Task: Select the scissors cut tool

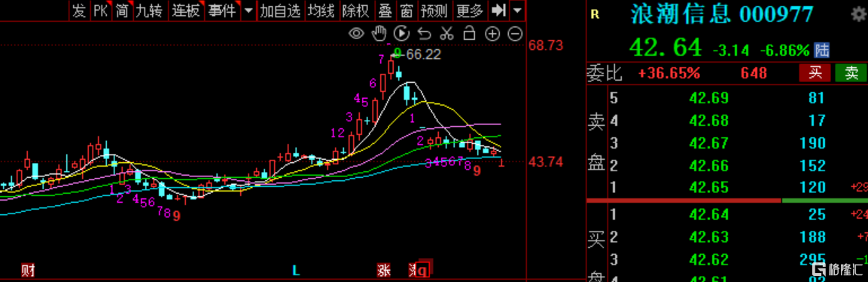Action: (446, 34)
